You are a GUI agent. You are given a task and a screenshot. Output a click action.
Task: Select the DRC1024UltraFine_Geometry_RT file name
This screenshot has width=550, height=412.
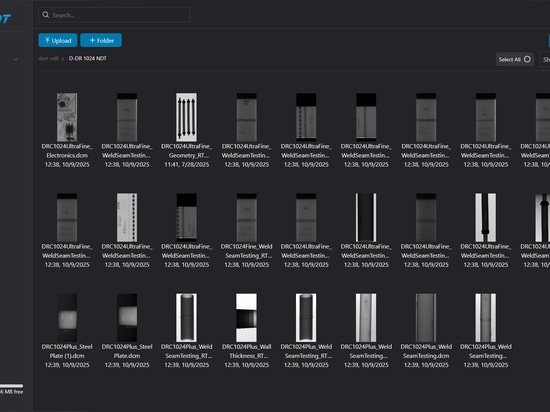pos(187,151)
